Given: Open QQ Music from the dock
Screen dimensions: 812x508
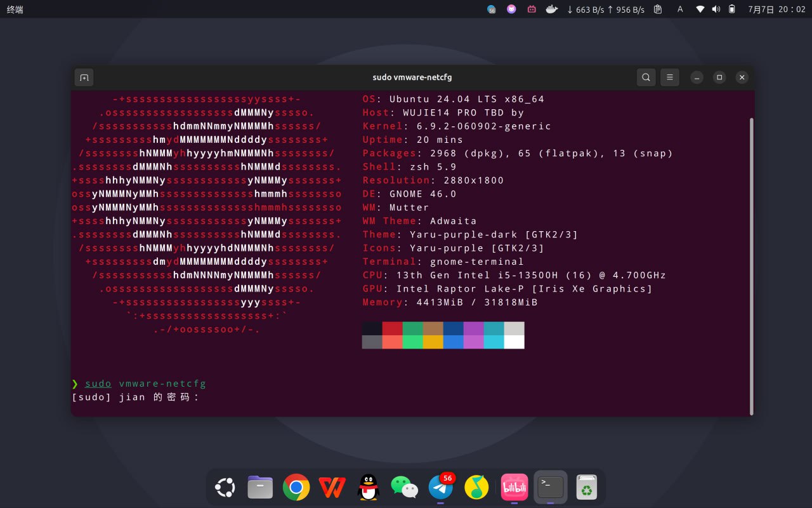Looking at the screenshot, I should click(476, 488).
